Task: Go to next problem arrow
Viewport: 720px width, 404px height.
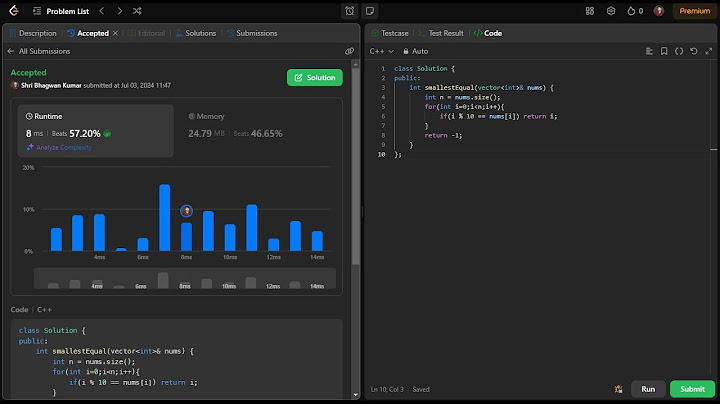Action: tap(119, 11)
